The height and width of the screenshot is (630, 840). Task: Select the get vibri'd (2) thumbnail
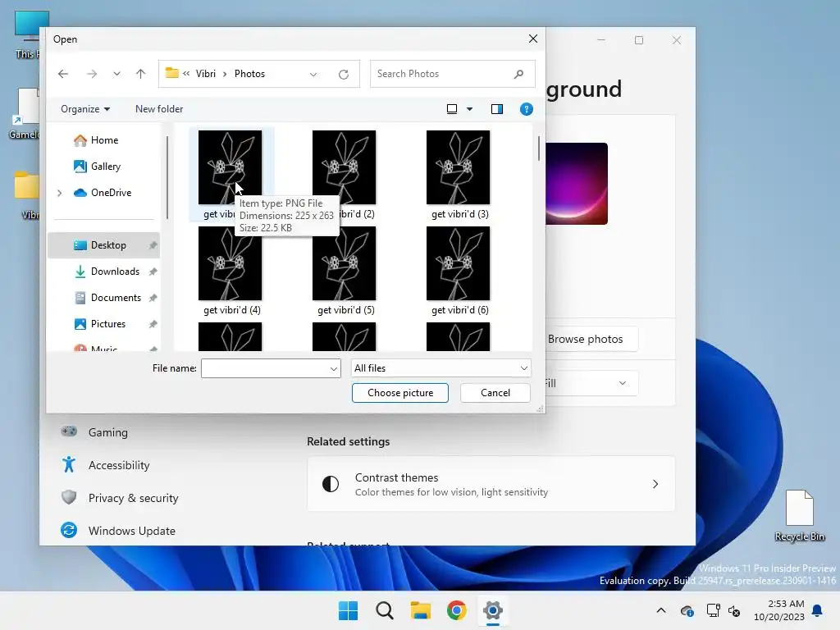[344, 167]
